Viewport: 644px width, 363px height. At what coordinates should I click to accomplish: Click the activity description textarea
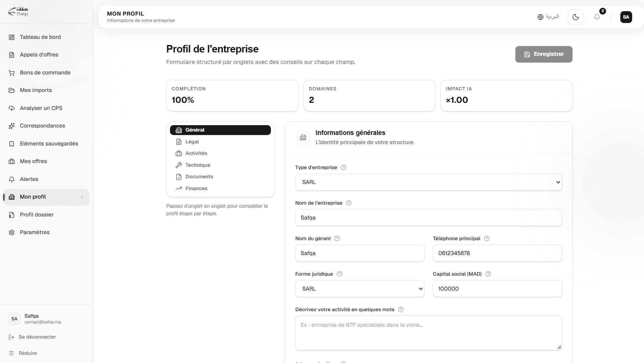[x=428, y=333]
